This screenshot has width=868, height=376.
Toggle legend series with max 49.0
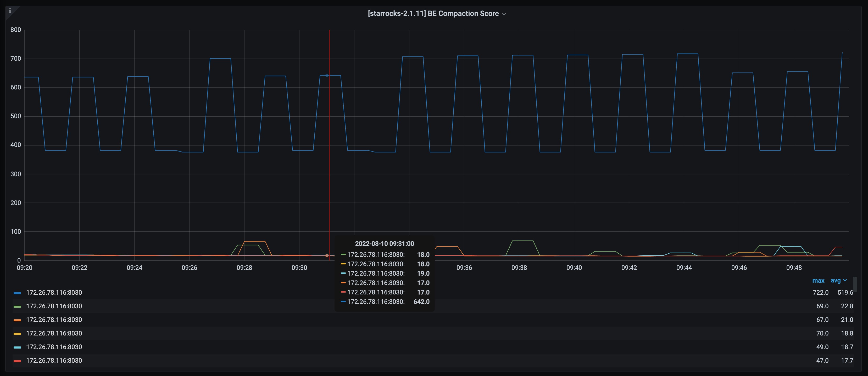(54, 347)
